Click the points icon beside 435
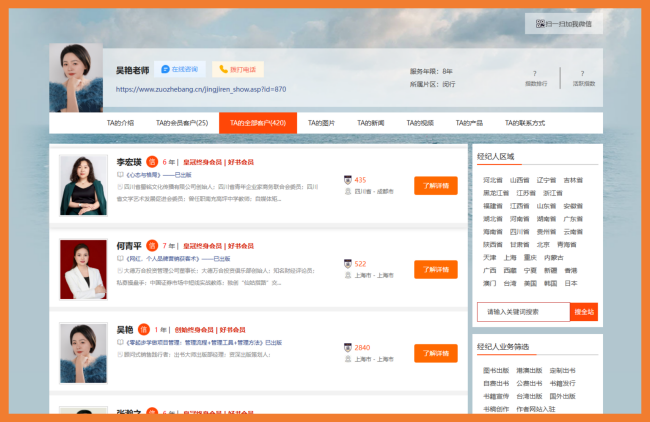 pos(348,180)
